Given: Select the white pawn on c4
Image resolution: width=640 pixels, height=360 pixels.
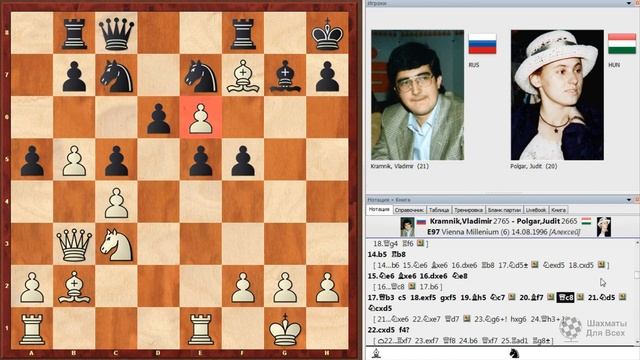Looking at the screenshot, I should tap(116, 203).
